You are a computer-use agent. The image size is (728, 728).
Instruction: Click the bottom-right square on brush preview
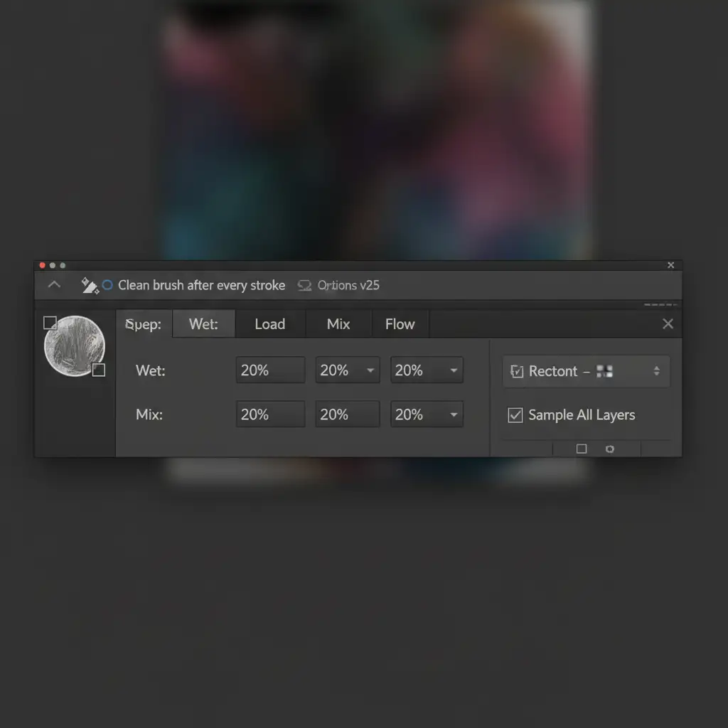pyautogui.click(x=99, y=370)
